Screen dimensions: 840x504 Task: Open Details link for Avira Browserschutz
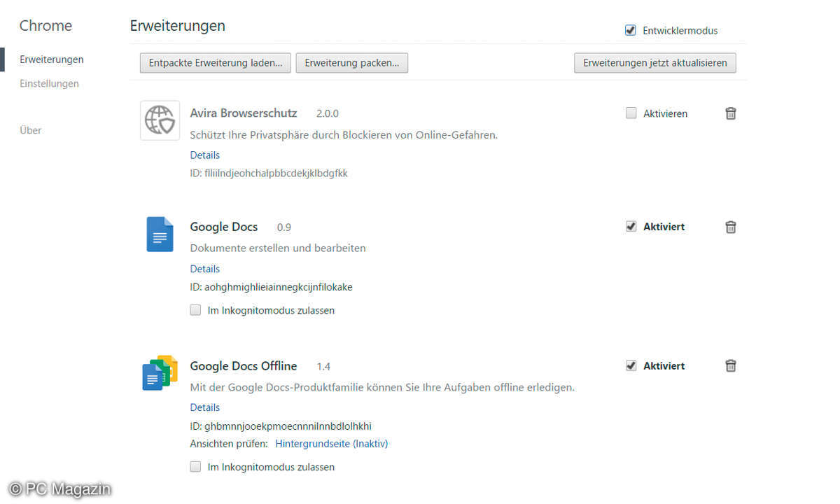[205, 155]
